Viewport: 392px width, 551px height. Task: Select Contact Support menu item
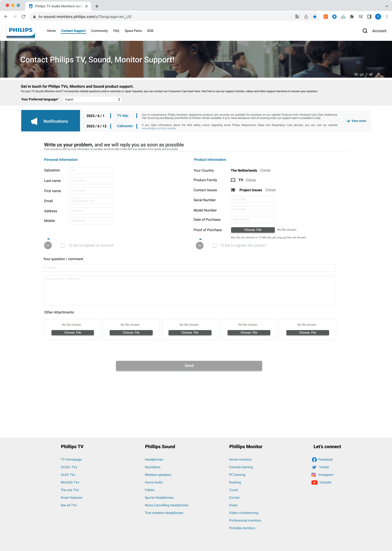coord(73,31)
